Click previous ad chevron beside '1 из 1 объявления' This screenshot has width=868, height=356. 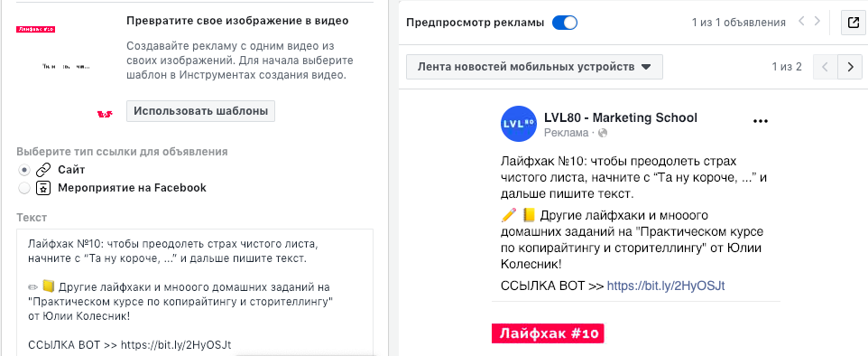point(801,22)
